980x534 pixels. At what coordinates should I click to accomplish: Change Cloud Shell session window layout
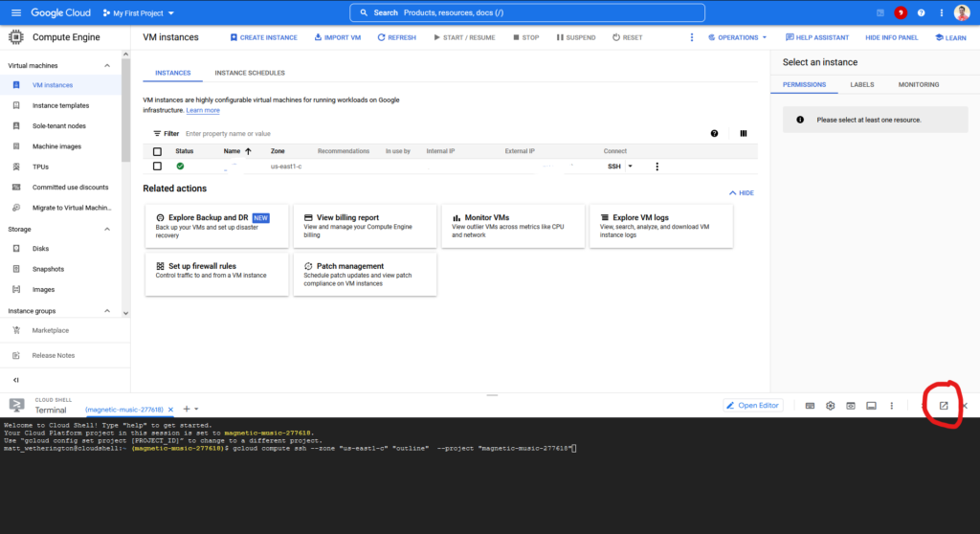(871, 406)
